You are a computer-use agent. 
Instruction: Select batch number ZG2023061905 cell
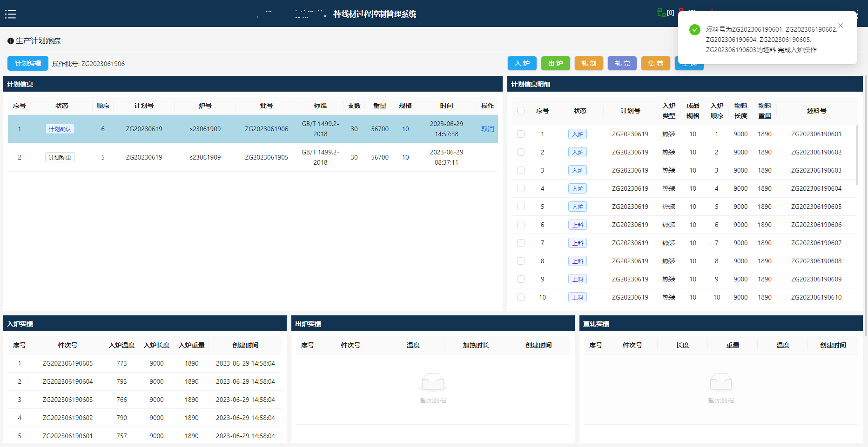(x=267, y=157)
